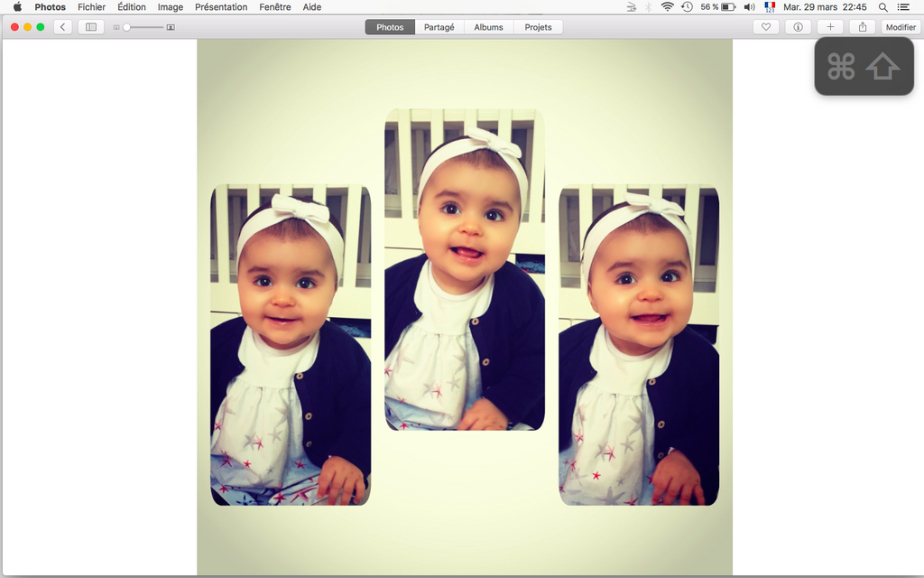The image size is (924, 578).
Task: Open the Fenêtre menu
Action: coord(275,7)
